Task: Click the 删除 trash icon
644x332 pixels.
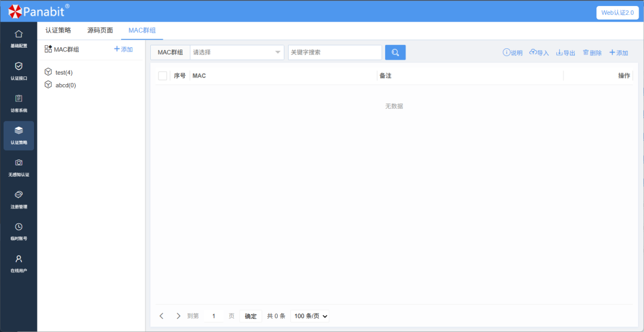Action: pos(586,52)
